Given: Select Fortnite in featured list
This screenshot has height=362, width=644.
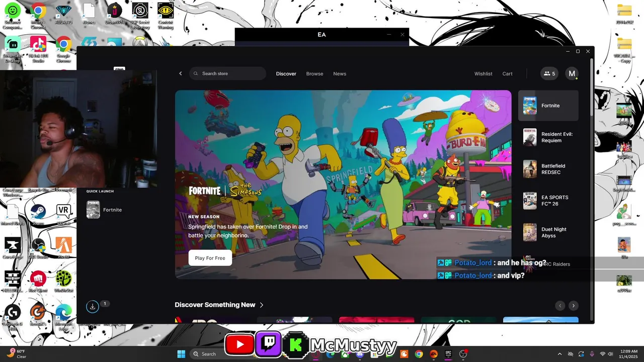Looking at the screenshot, I should (548, 106).
